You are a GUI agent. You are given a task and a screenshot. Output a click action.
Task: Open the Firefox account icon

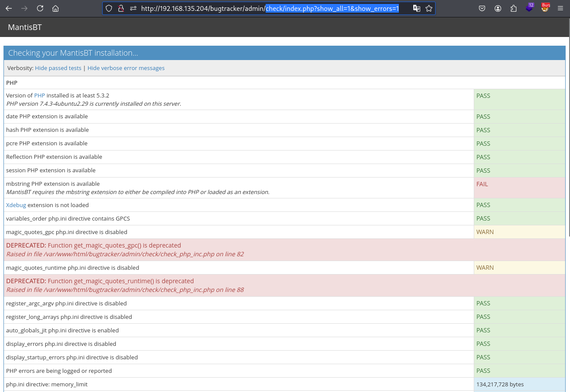(x=498, y=8)
